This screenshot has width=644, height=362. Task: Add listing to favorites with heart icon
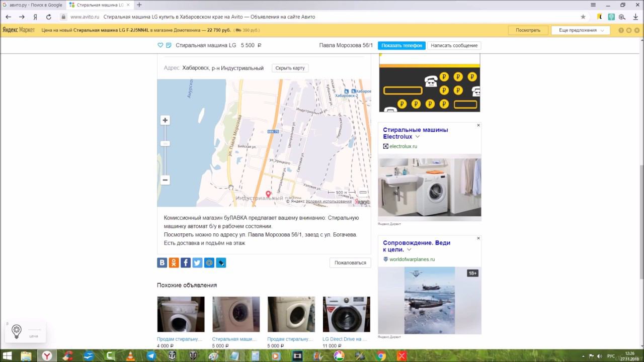point(160,45)
